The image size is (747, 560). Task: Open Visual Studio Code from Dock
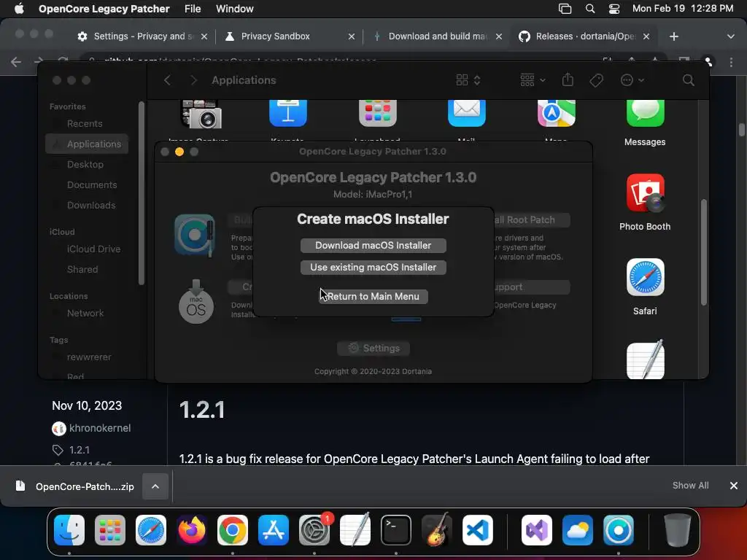point(478,530)
